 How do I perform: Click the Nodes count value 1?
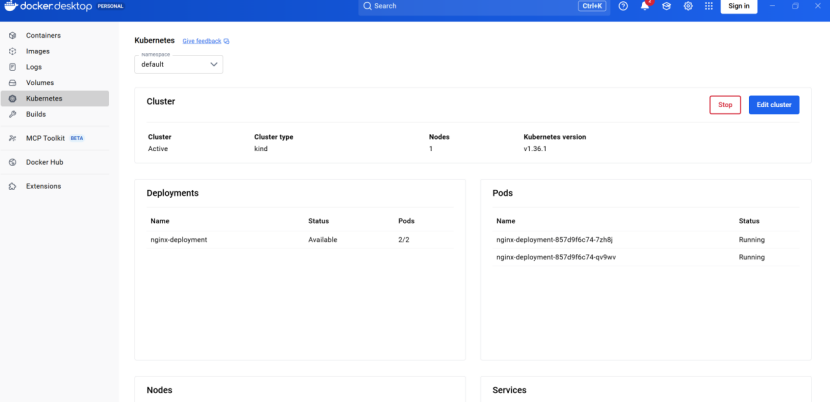pyautogui.click(x=431, y=149)
